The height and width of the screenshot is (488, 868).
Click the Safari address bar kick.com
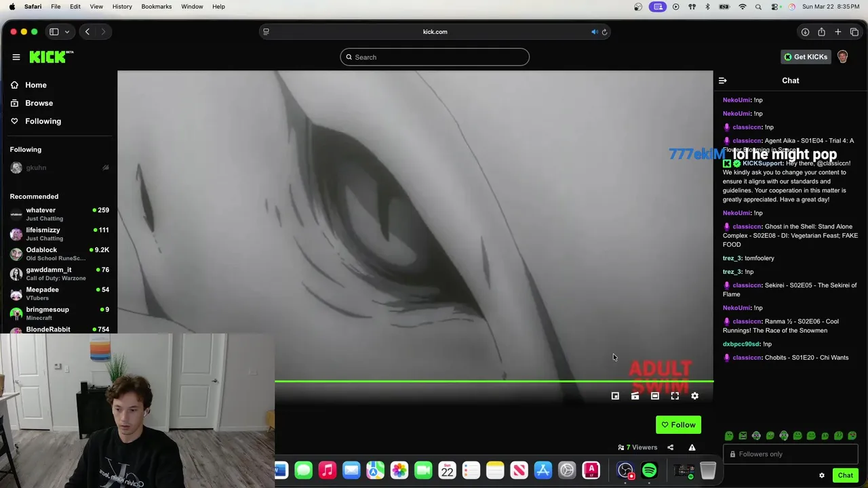click(435, 32)
